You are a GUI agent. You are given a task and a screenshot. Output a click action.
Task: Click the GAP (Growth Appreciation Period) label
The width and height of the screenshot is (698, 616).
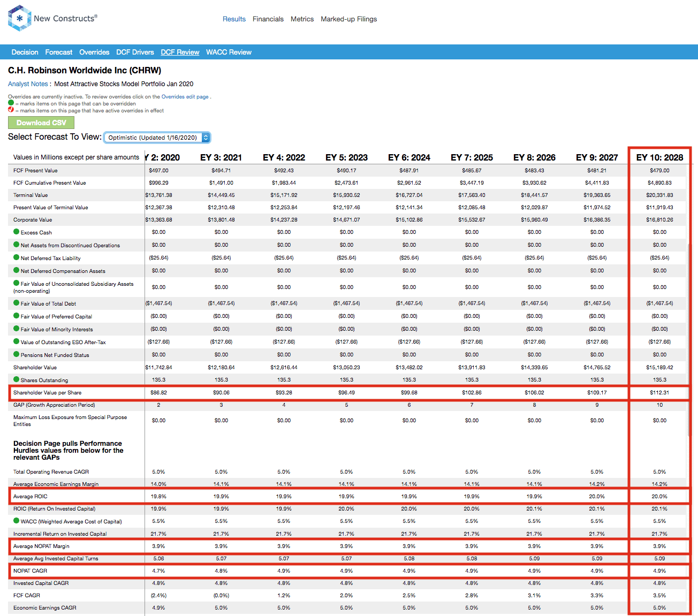(54, 405)
